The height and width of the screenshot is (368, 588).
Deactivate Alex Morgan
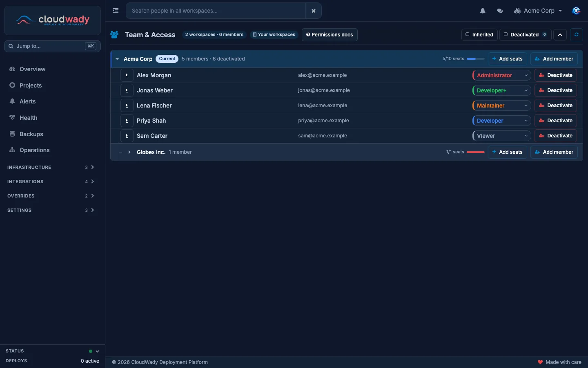(556, 75)
